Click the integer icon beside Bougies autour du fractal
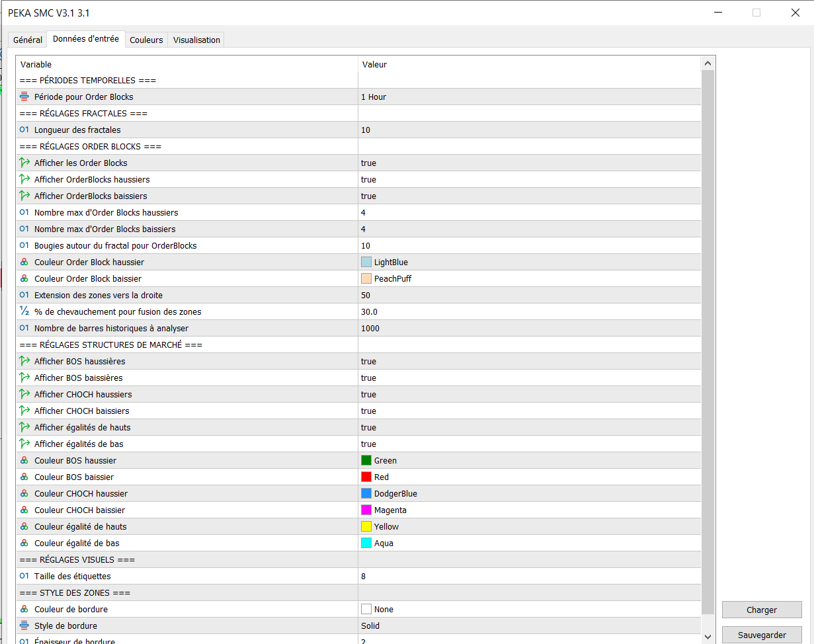Viewport: 814px width, 644px height. point(24,245)
